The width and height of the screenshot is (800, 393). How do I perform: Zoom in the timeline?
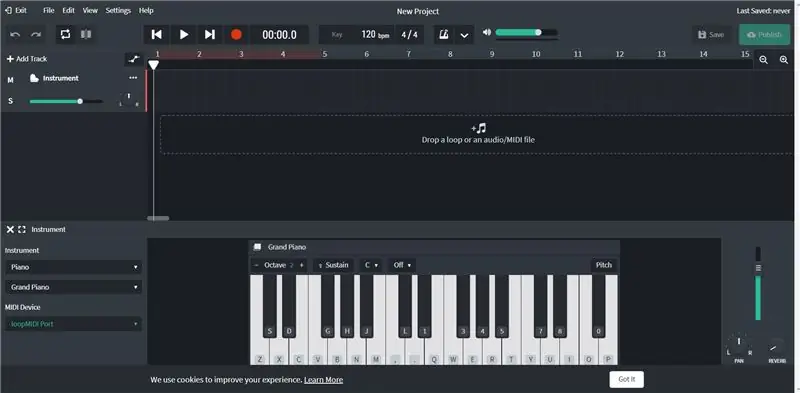pos(784,60)
